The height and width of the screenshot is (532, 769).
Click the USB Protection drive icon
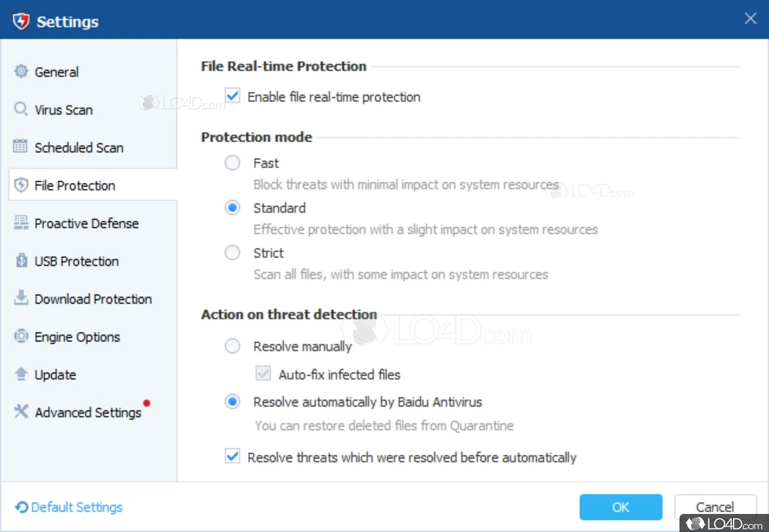click(21, 261)
